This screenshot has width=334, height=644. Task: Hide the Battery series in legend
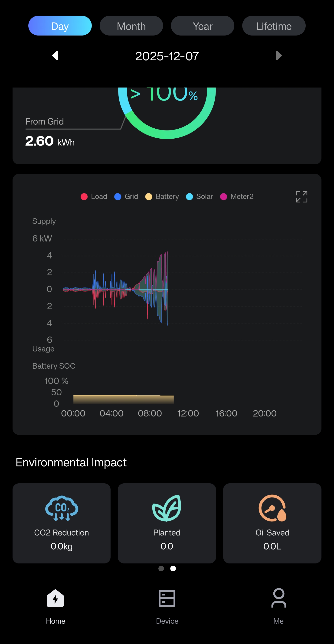pyautogui.click(x=162, y=196)
